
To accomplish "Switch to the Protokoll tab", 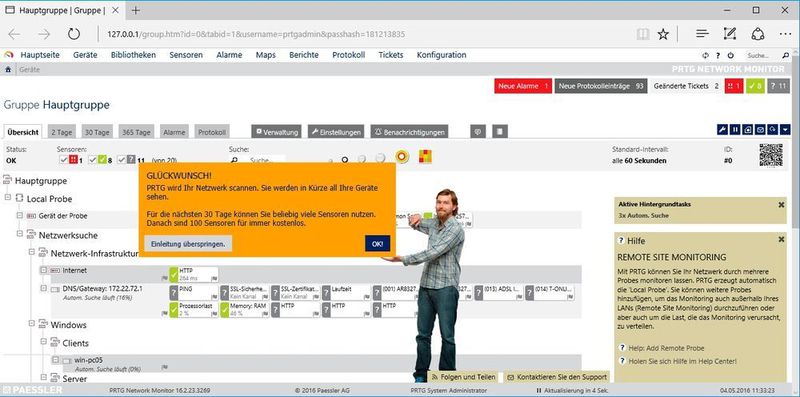I will pos(212,132).
